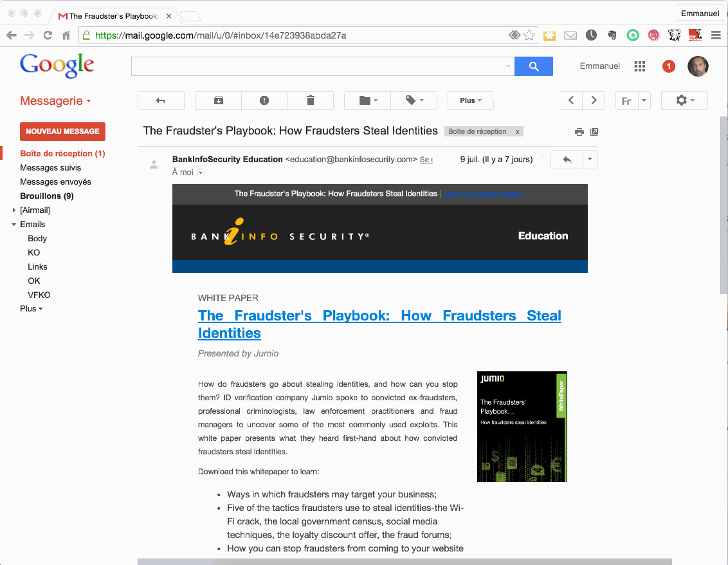The width and height of the screenshot is (728, 565).
Task: Open the browser home page icon
Action: 66,35
